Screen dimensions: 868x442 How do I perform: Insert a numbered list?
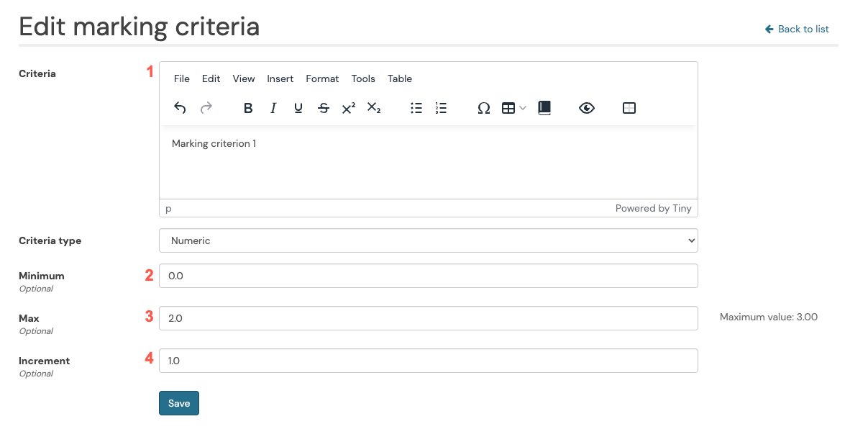442,108
